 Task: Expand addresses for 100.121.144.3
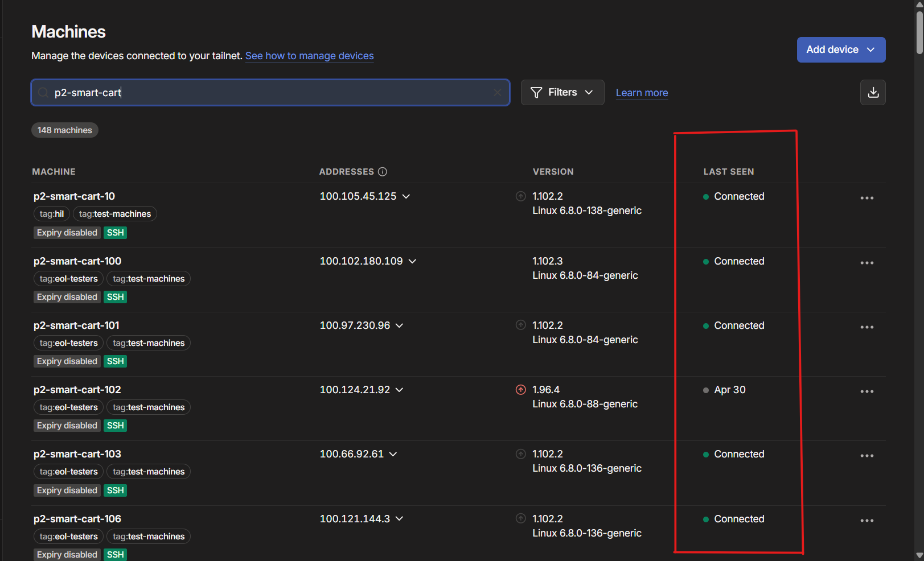pyautogui.click(x=399, y=519)
